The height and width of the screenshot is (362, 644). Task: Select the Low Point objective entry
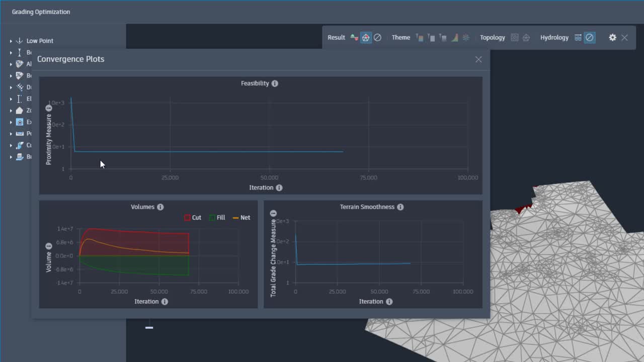40,41
